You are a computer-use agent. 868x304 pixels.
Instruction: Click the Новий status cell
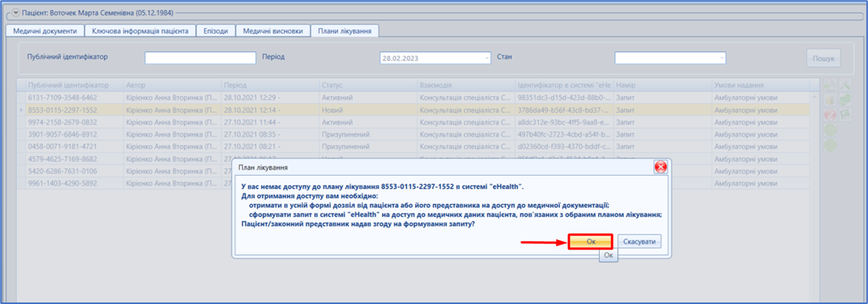368,110
